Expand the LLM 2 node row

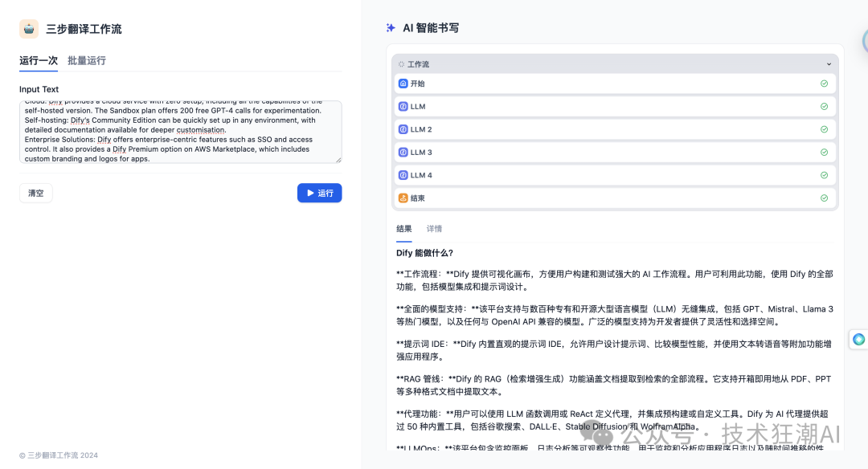tap(615, 129)
